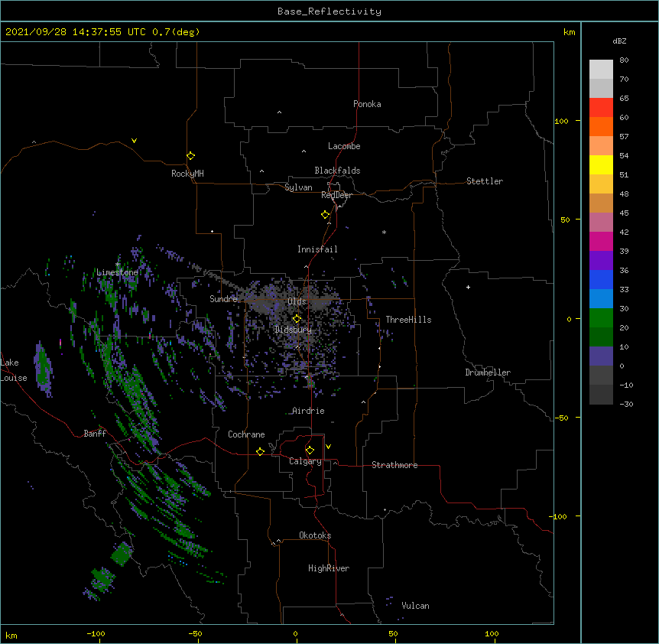Select the yellow diamond marker above Calgary label
Viewport: 659px width, 644px height.
pos(310,450)
